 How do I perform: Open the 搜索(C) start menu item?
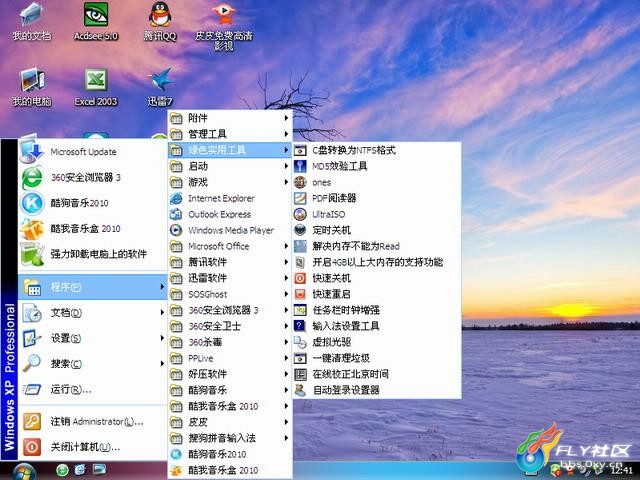tap(93, 363)
